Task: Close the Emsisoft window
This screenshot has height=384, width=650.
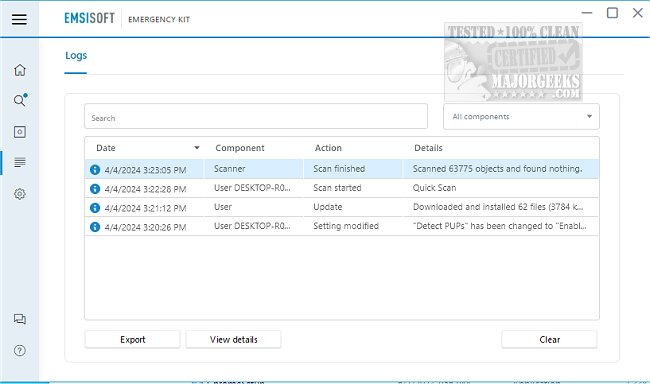Action: pos(638,13)
